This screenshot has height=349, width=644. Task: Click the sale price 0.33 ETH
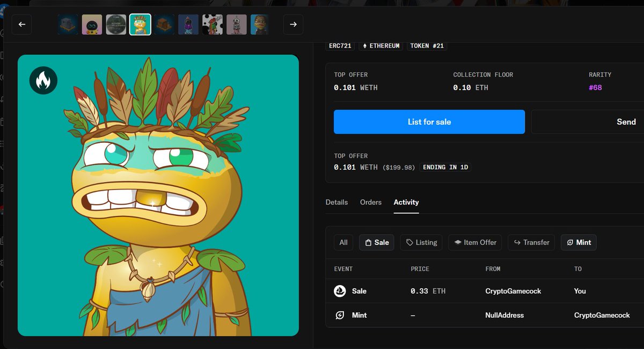point(428,291)
